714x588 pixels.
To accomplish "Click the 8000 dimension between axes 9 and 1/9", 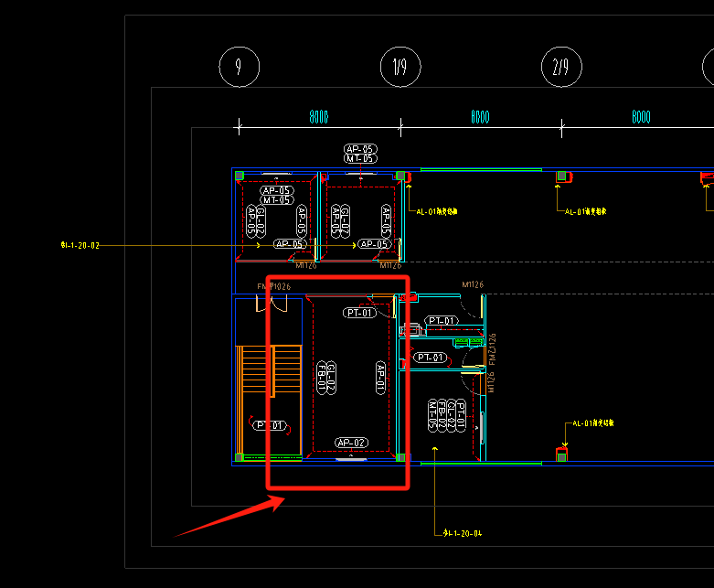I will [x=319, y=118].
